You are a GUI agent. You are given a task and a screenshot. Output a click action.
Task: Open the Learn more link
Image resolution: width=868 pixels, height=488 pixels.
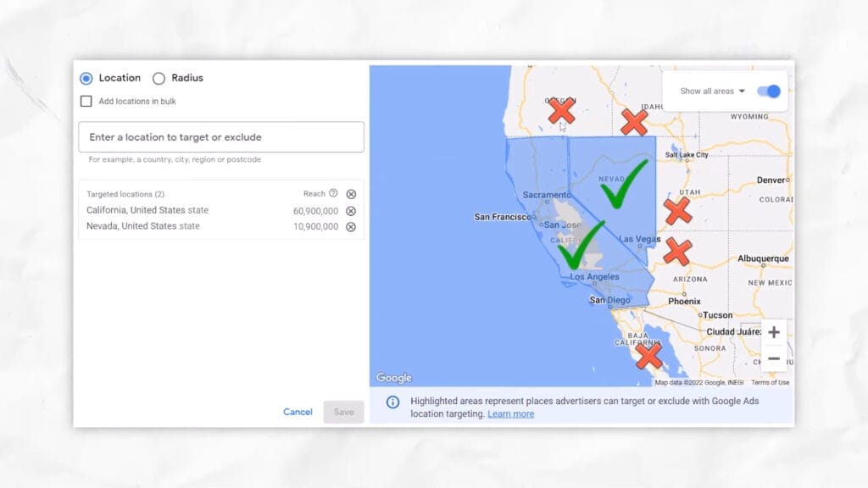tap(510, 413)
